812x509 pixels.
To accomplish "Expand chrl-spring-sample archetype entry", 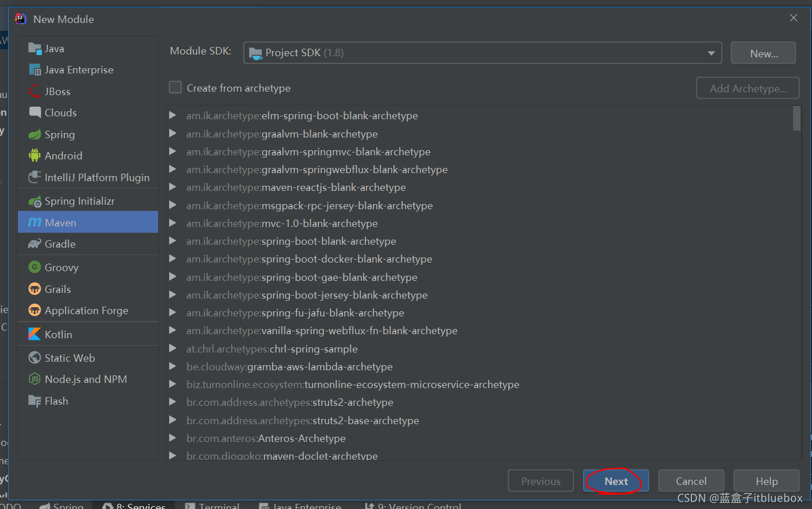I will (173, 349).
